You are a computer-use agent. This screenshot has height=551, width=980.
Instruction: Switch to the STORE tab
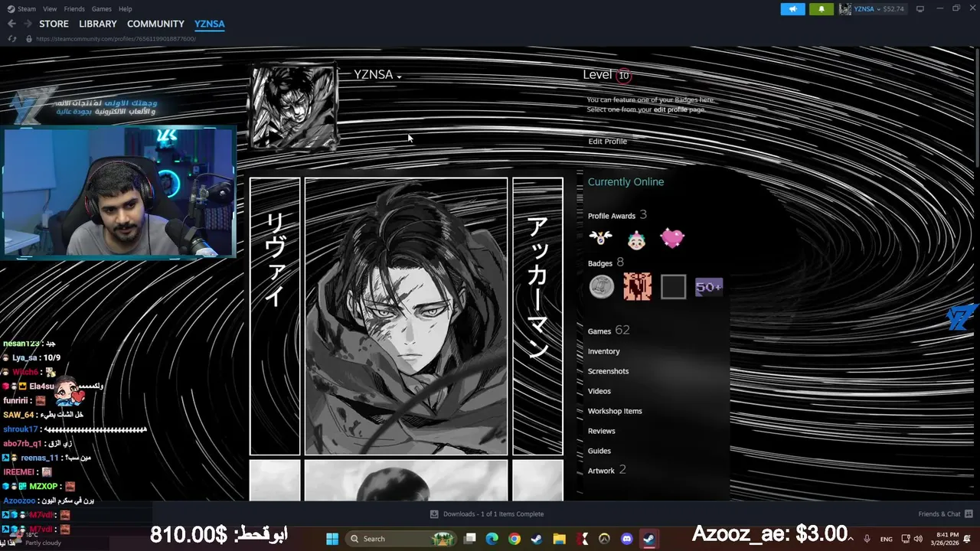tap(54, 24)
